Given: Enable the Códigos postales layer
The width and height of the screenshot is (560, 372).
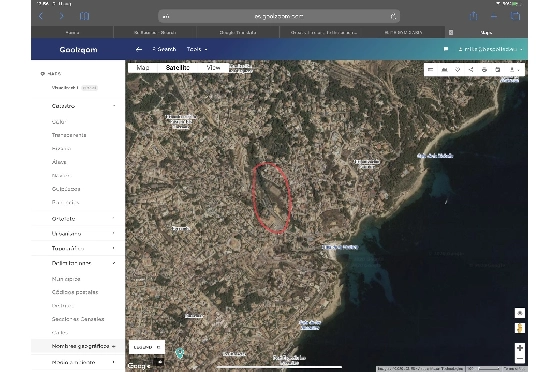Looking at the screenshot, I should [x=75, y=292].
